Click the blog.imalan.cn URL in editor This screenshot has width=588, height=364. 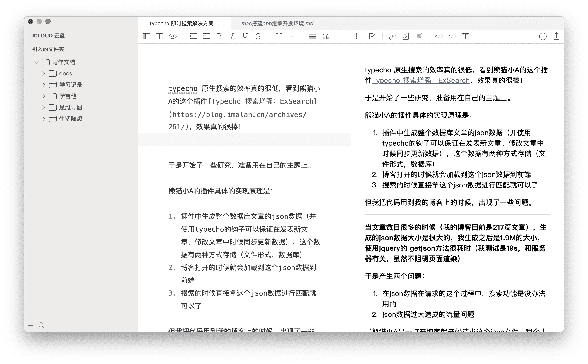tap(237, 121)
